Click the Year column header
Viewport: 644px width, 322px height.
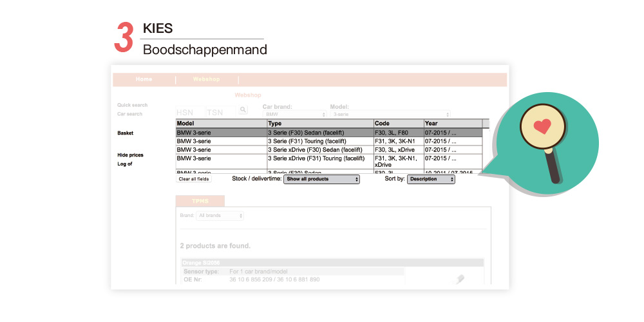click(x=453, y=124)
